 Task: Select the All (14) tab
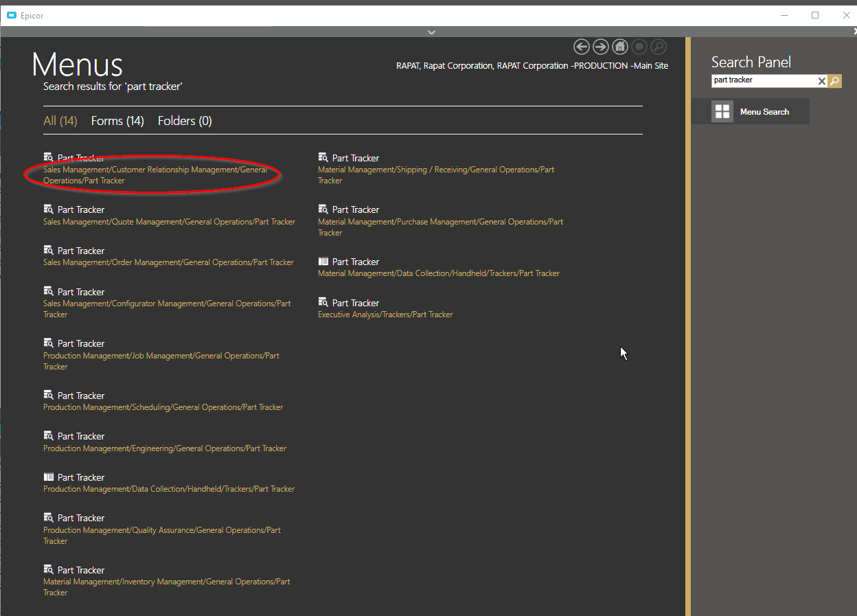(x=60, y=121)
